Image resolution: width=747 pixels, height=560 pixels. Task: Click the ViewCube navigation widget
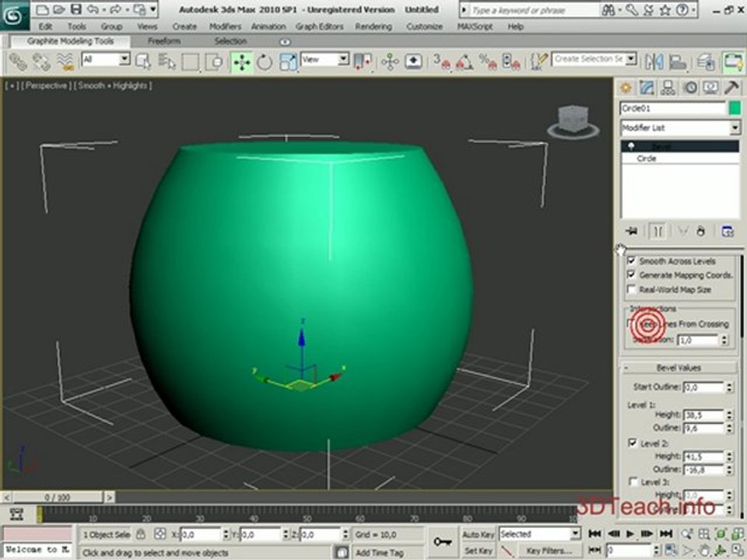click(573, 122)
